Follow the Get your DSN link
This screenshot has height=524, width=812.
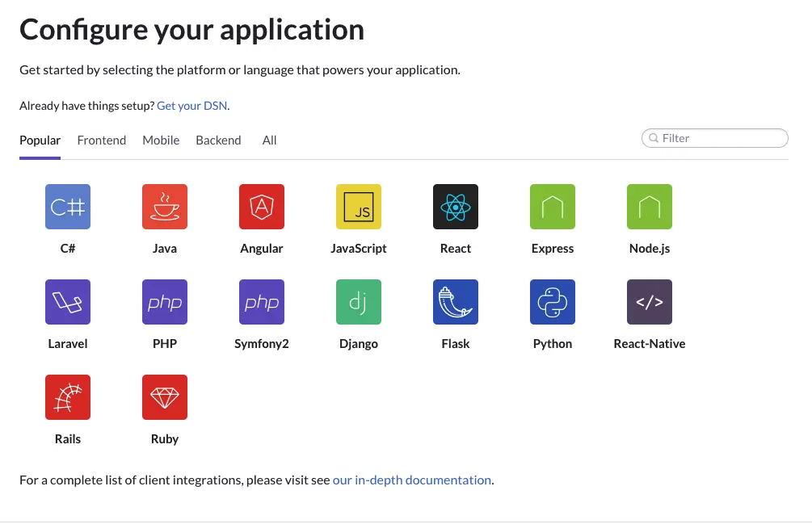pos(192,106)
